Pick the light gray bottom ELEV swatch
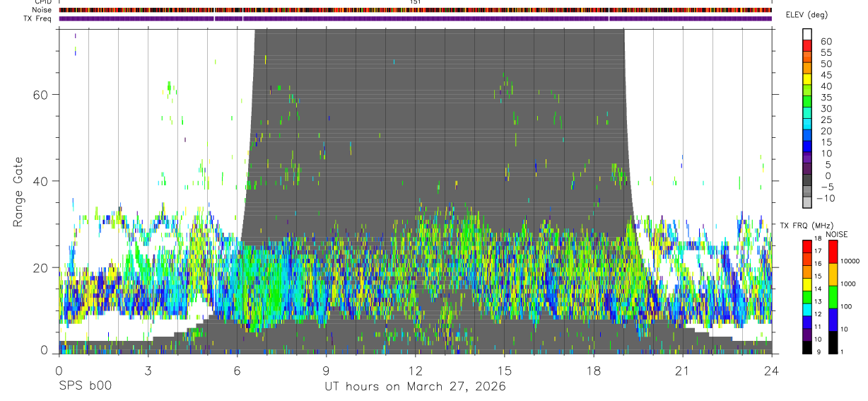The image size is (868, 401). click(807, 204)
